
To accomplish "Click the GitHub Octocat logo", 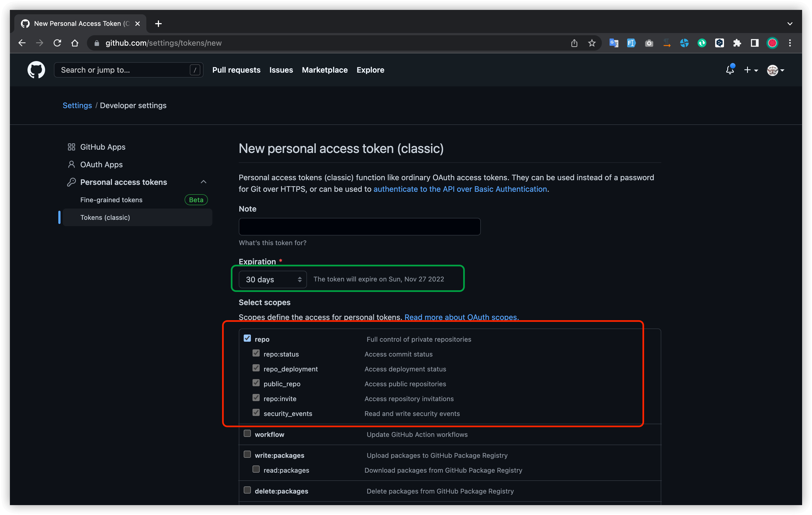I will pos(36,70).
